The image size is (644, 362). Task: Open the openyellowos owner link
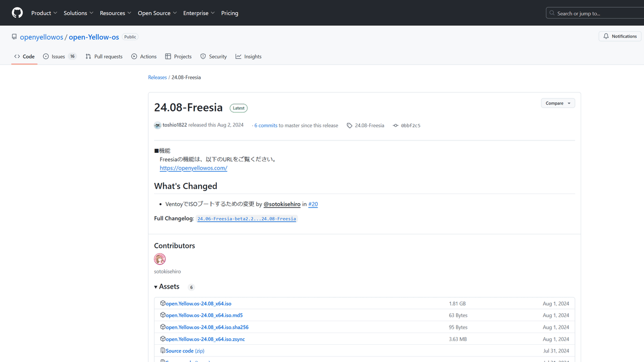pos(41,37)
